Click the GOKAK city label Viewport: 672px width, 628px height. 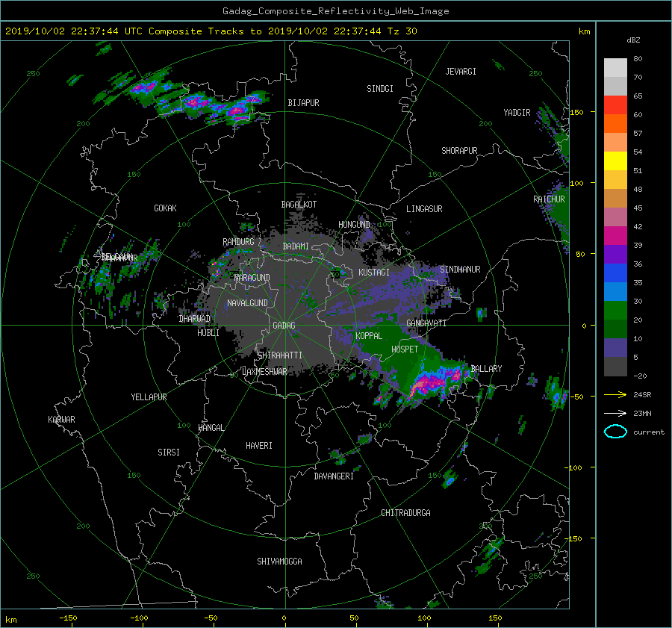(x=166, y=208)
